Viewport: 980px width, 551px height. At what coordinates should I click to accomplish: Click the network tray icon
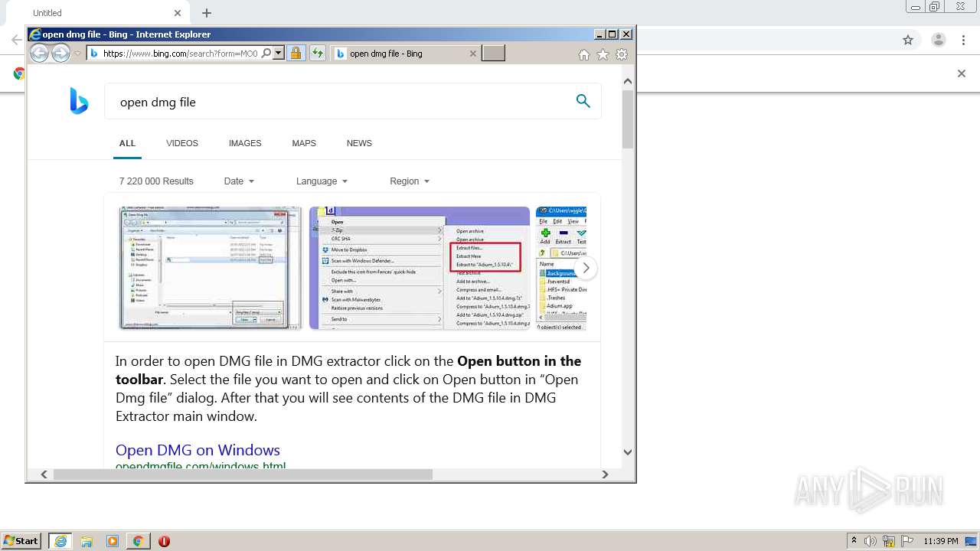coord(889,541)
